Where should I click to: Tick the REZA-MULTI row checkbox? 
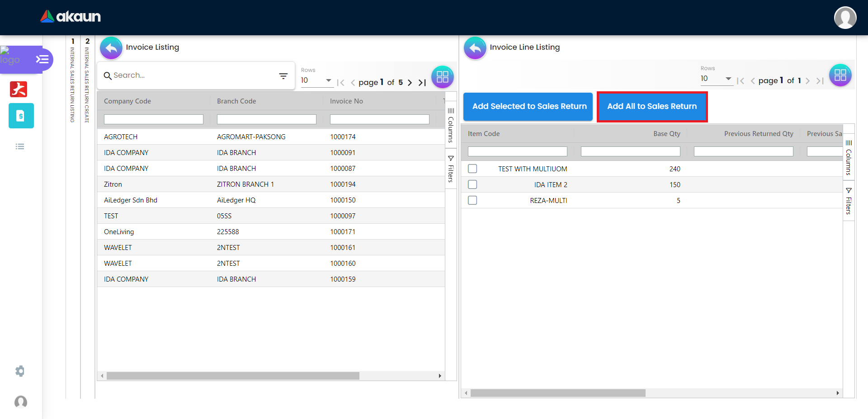point(472,200)
